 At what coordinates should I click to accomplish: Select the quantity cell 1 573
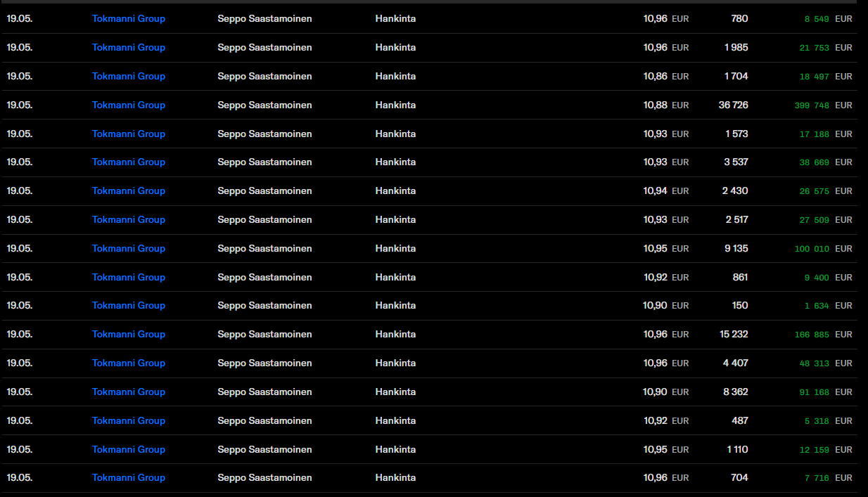click(736, 134)
